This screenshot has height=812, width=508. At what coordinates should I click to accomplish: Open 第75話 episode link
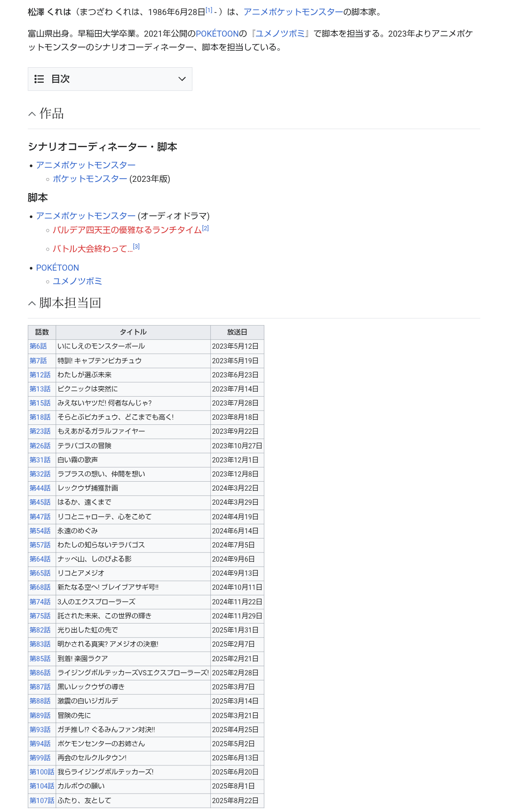[x=40, y=616]
